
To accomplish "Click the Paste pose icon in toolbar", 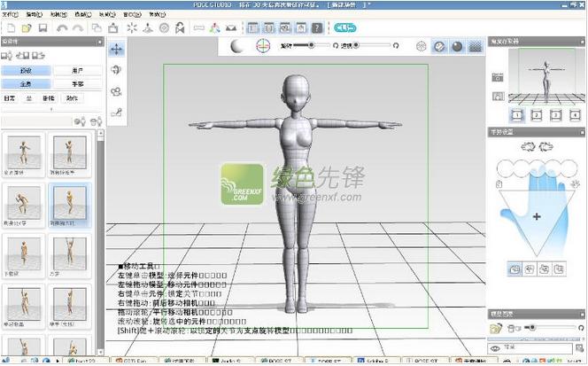I will click(112, 27).
